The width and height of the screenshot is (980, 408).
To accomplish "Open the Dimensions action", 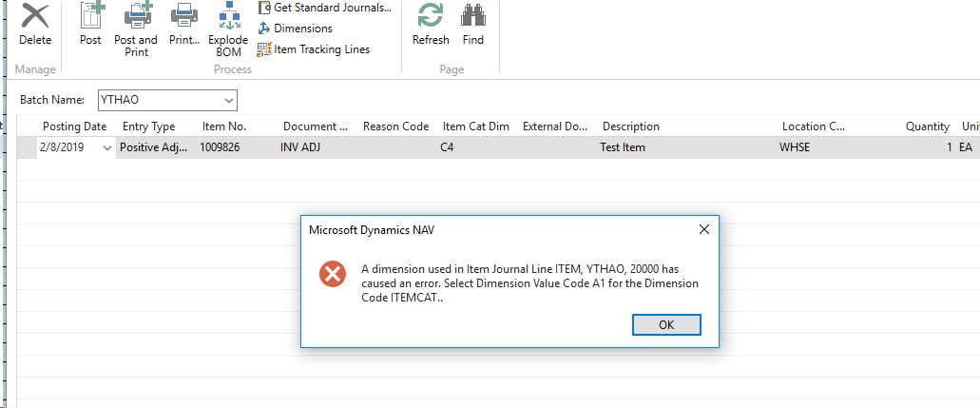I will 295,29.
